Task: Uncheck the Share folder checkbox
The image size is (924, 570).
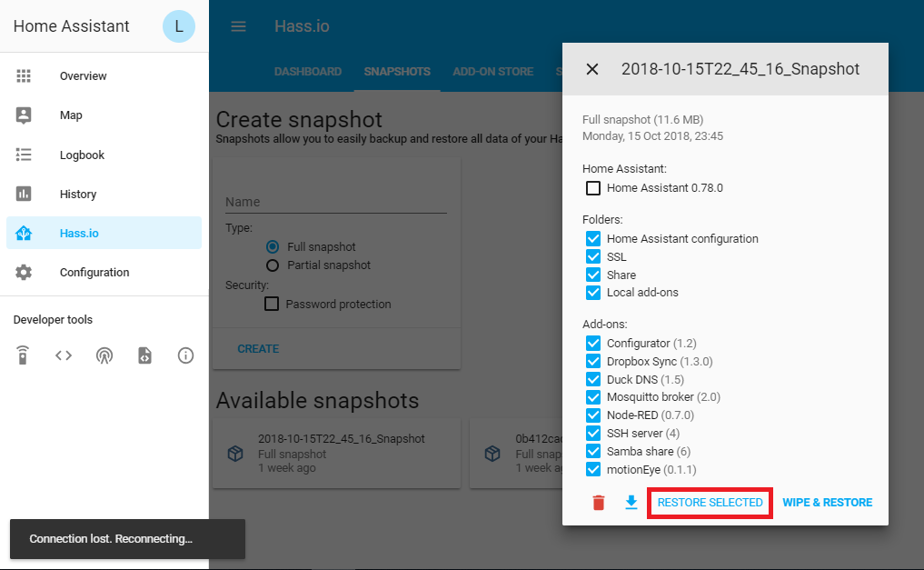Action: (593, 275)
